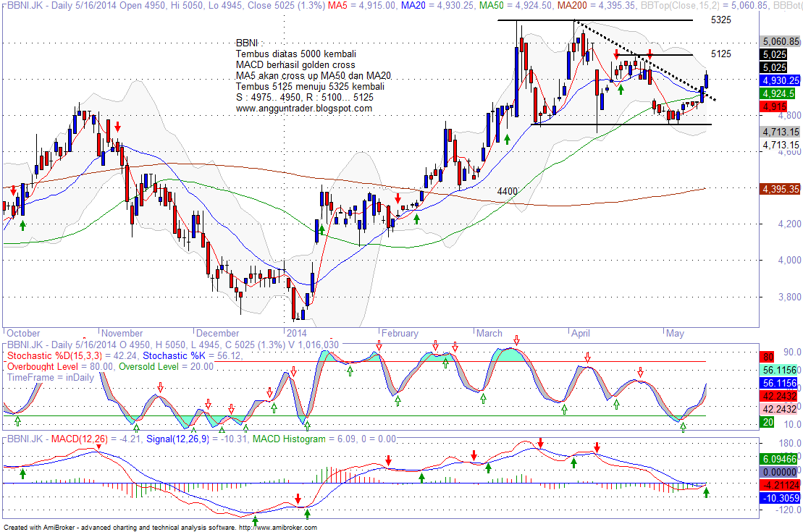Open the www.angguntrader.blogspot.com link
This screenshot has width=803, height=532.
303,108
